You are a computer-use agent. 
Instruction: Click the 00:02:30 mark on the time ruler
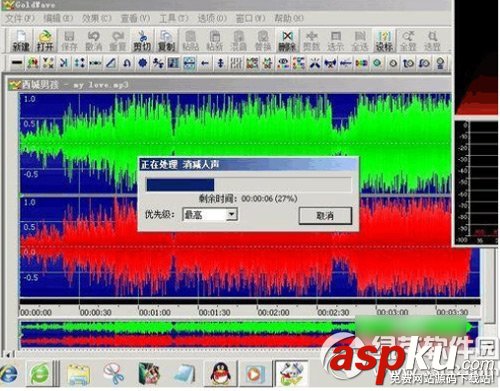[x=333, y=313]
